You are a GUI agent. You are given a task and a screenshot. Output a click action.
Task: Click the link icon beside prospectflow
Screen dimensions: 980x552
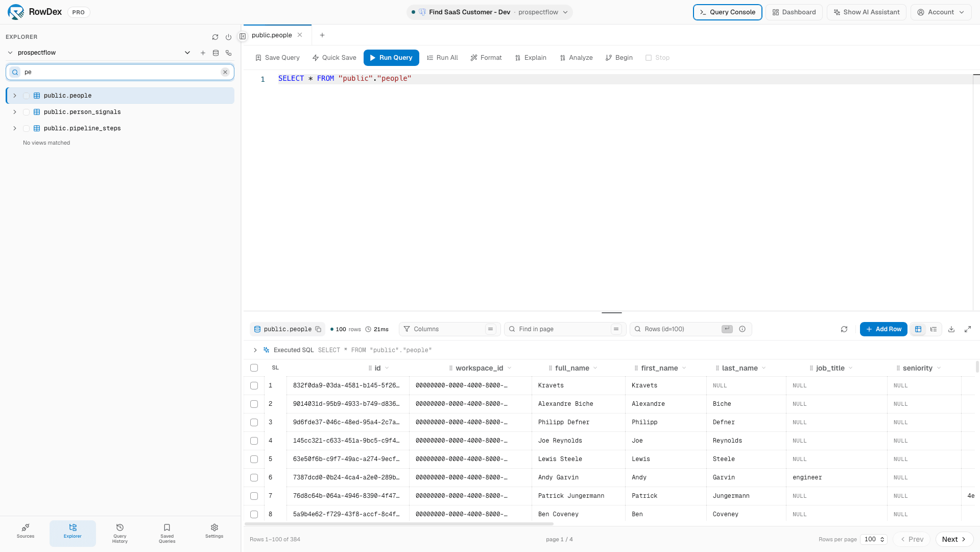point(228,53)
